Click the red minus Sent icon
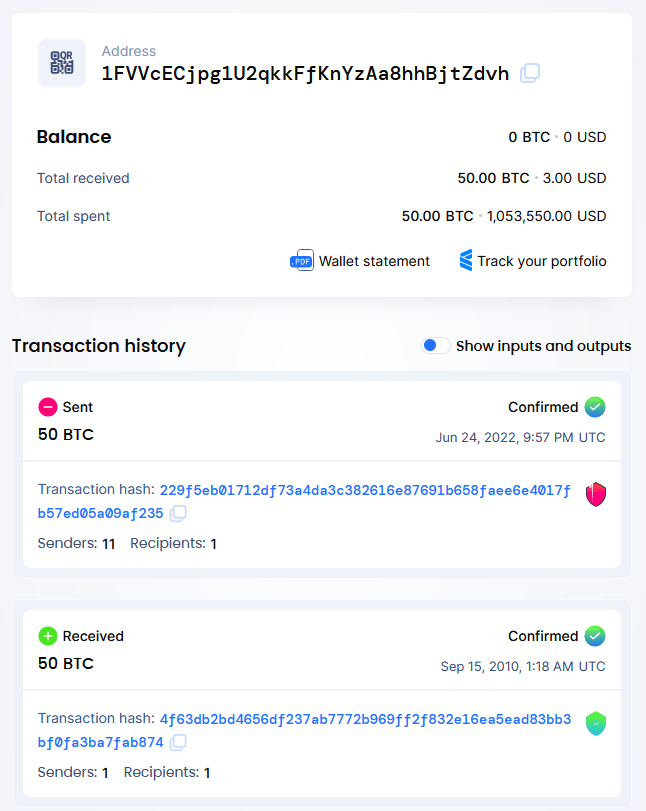 click(48, 407)
